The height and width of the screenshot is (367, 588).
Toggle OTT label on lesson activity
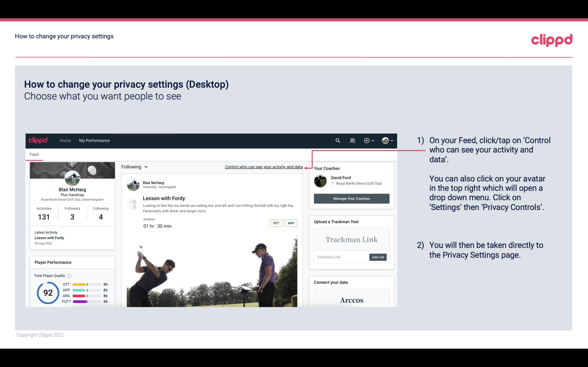pos(275,223)
